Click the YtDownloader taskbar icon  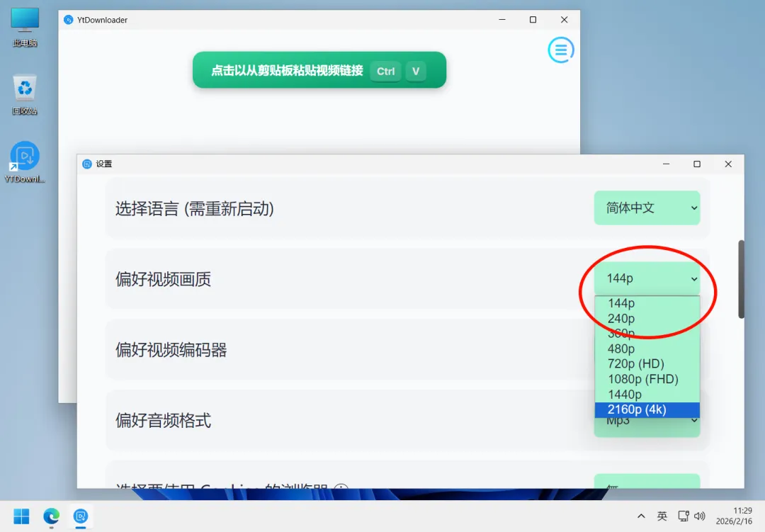point(81,516)
